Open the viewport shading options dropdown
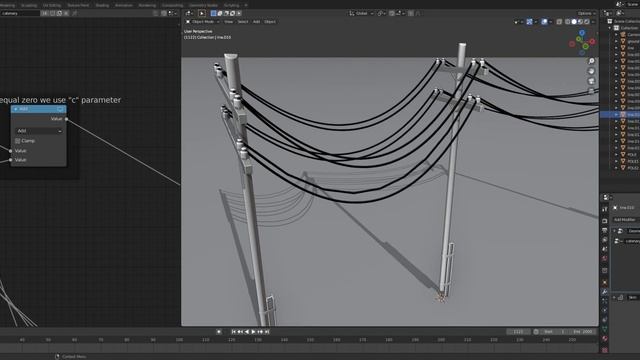The height and width of the screenshot is (360, 640). (x=593, y=22)
